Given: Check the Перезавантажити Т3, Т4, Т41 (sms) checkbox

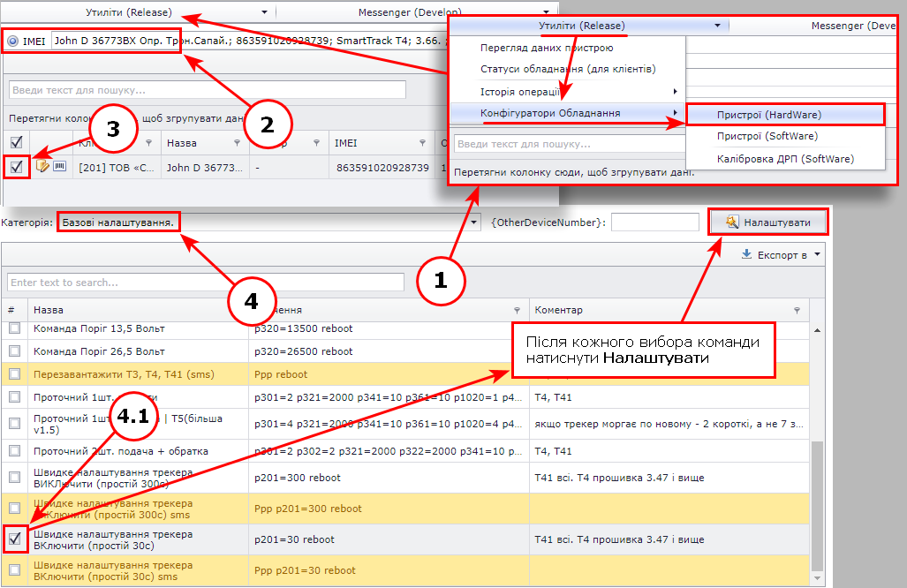Looking at the screenshot, I should [14, 374].
